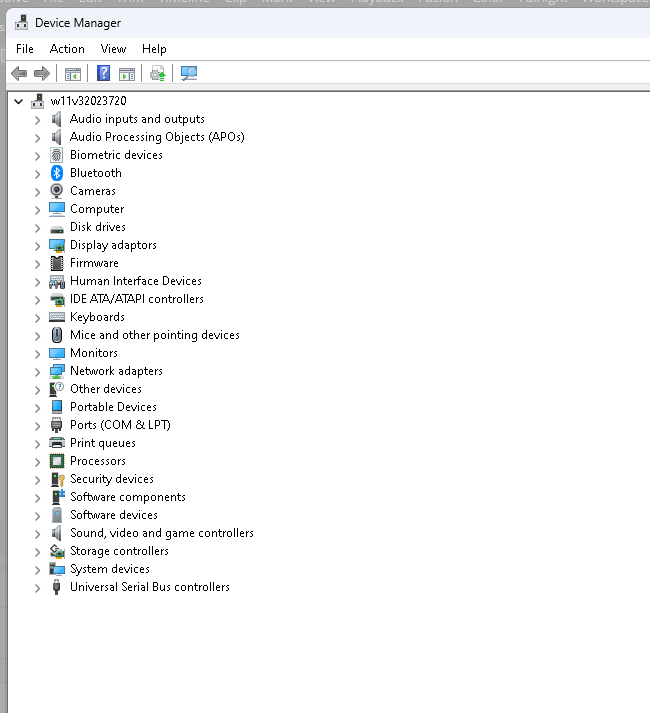Expand IDE ATA/ATAPI controllers chevron

tap(38, 300)
